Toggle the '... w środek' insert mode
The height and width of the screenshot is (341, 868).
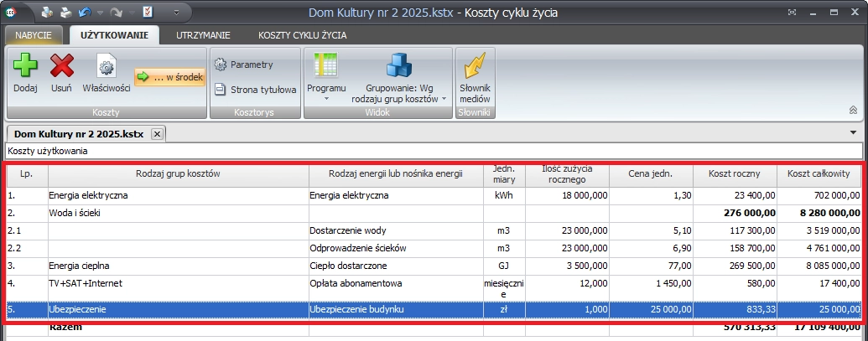point(169,76)
